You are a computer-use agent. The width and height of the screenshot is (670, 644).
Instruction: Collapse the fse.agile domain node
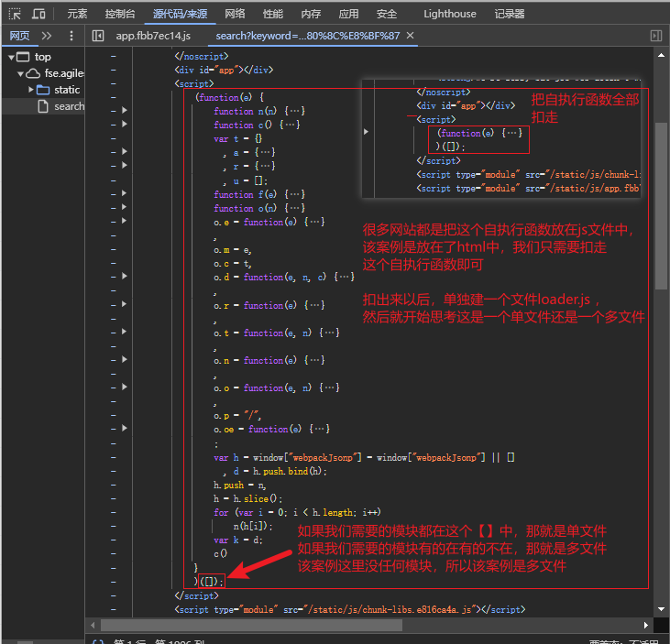click(x=20, y=74)
